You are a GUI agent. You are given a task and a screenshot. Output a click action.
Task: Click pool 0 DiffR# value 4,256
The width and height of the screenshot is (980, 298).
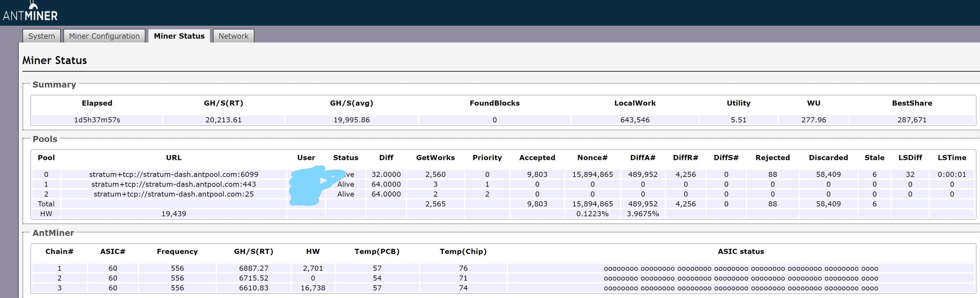point(686,174)
